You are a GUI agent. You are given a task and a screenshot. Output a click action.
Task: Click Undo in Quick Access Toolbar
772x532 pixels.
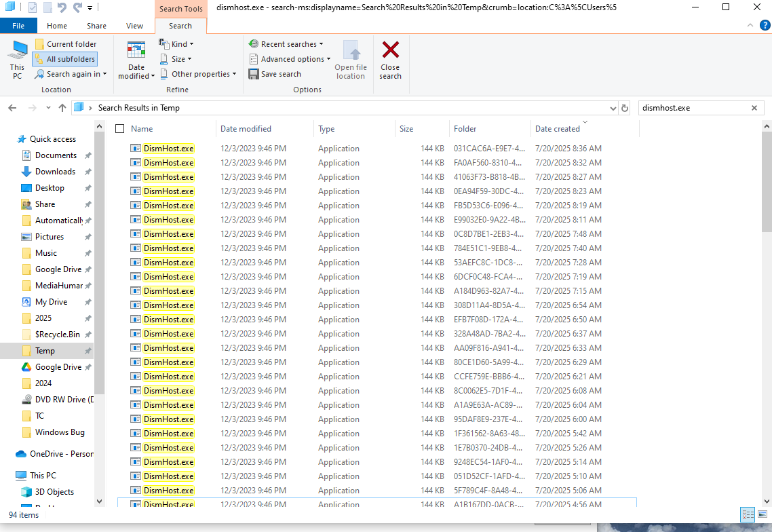coord(62,7)
